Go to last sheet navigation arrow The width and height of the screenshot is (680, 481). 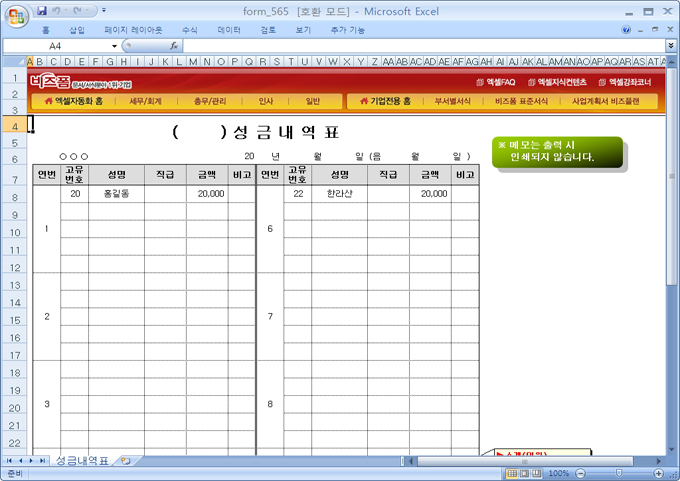pos(42,461)
